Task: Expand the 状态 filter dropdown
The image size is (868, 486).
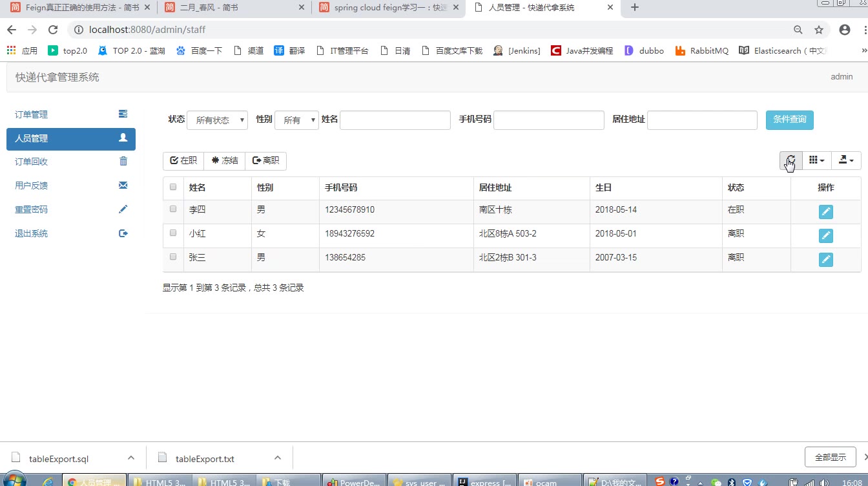Action: point(217,120)
